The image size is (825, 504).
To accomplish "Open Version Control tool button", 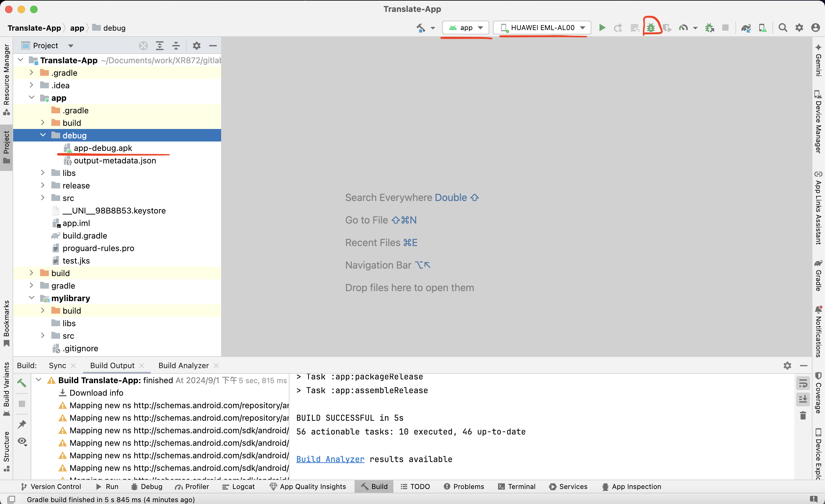I will coord(51,486).
